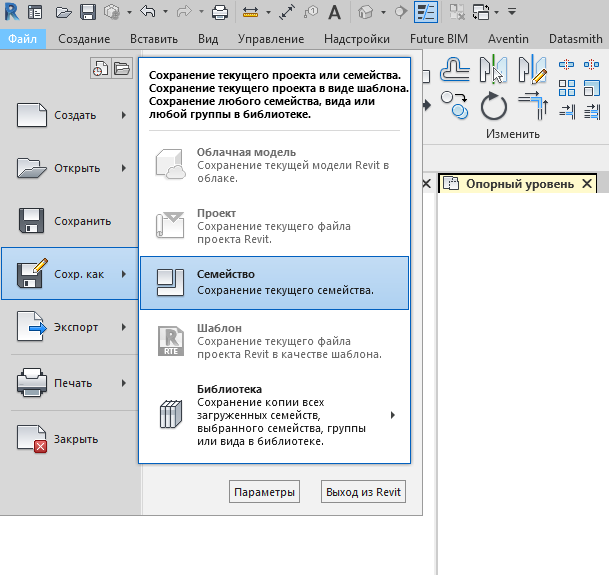Switch to the Надстройки ribbon tab
This screenshot has height=575, width=609.
point(357,39)
